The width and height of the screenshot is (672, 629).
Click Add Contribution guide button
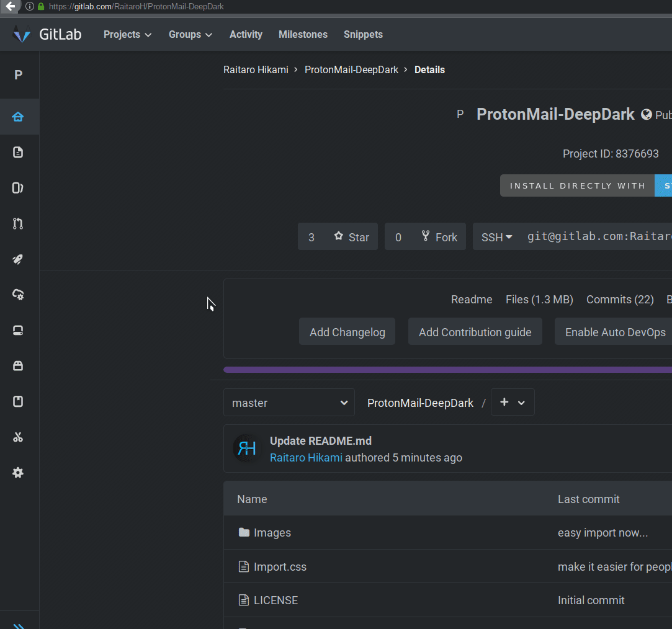tap(475, 332)
